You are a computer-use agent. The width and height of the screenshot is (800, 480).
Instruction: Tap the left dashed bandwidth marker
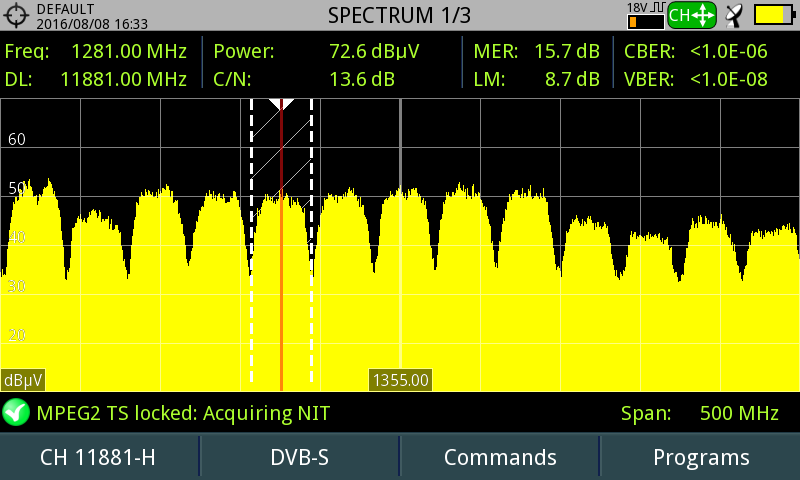252,241
